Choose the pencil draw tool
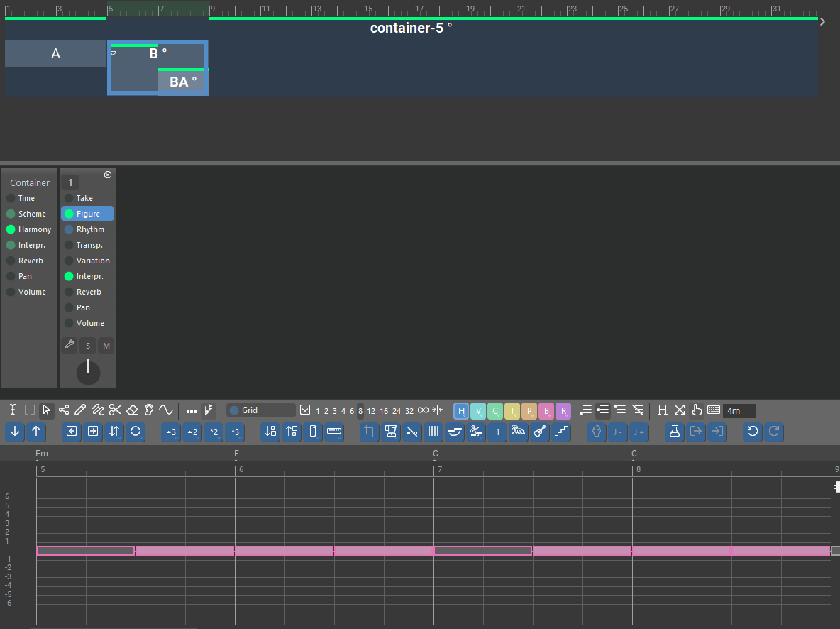Screen dimensions: 840x629 [80, 410]
